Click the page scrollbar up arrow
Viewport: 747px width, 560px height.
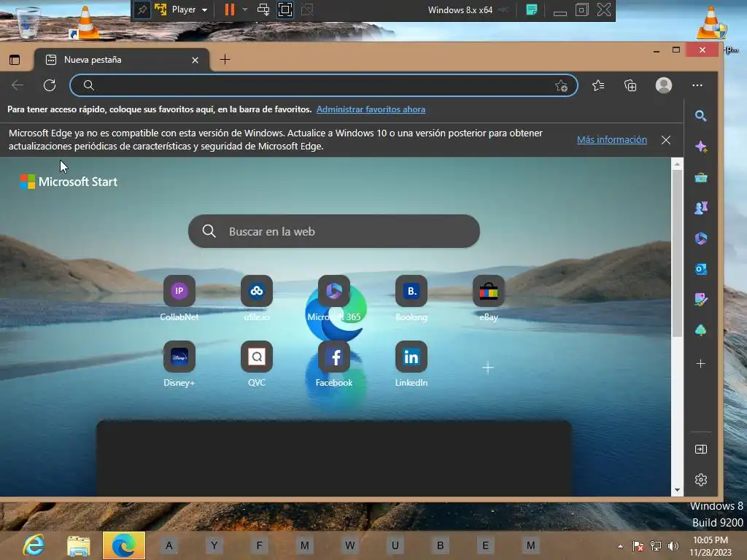click(x=677, y=164)
